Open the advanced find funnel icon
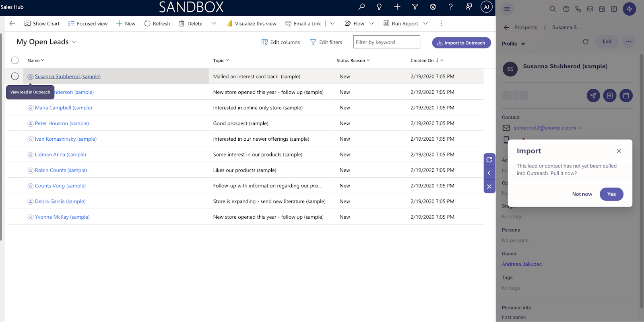This screenshot has width=644, height=322. pyautogui.click(x=415, y=7)
